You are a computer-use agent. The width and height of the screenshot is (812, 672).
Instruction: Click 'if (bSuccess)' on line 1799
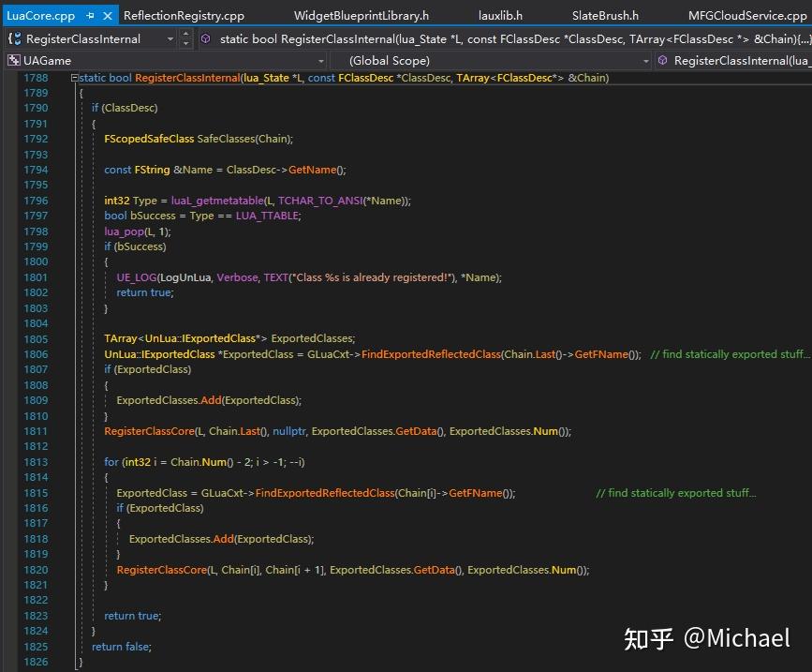[x=135, y=246]
